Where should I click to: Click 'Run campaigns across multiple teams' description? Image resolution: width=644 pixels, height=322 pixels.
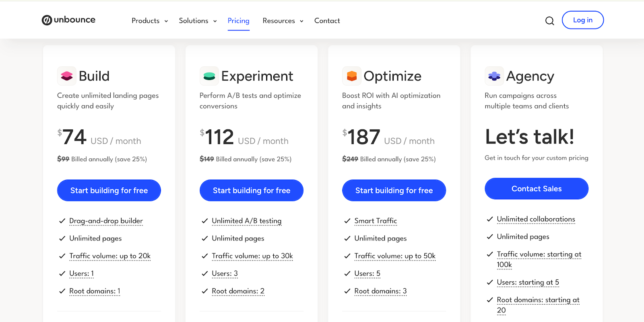tap(526, 101)
